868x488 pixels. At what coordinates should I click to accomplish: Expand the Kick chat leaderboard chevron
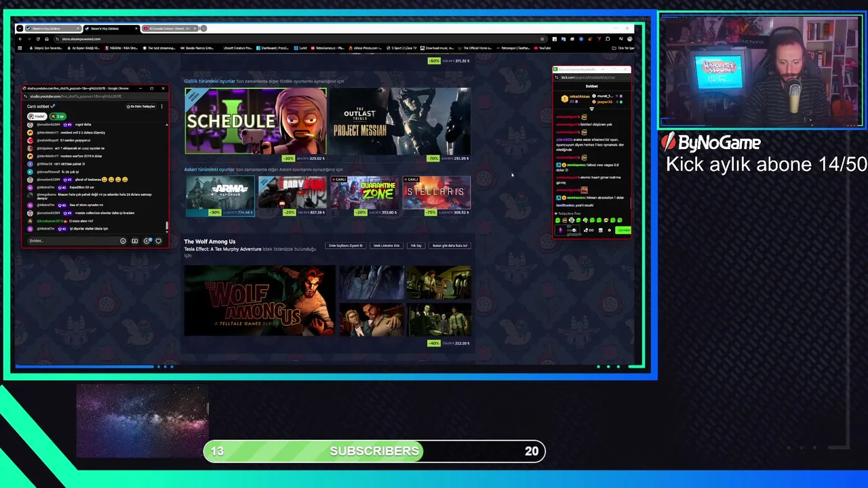coord(591,108)
